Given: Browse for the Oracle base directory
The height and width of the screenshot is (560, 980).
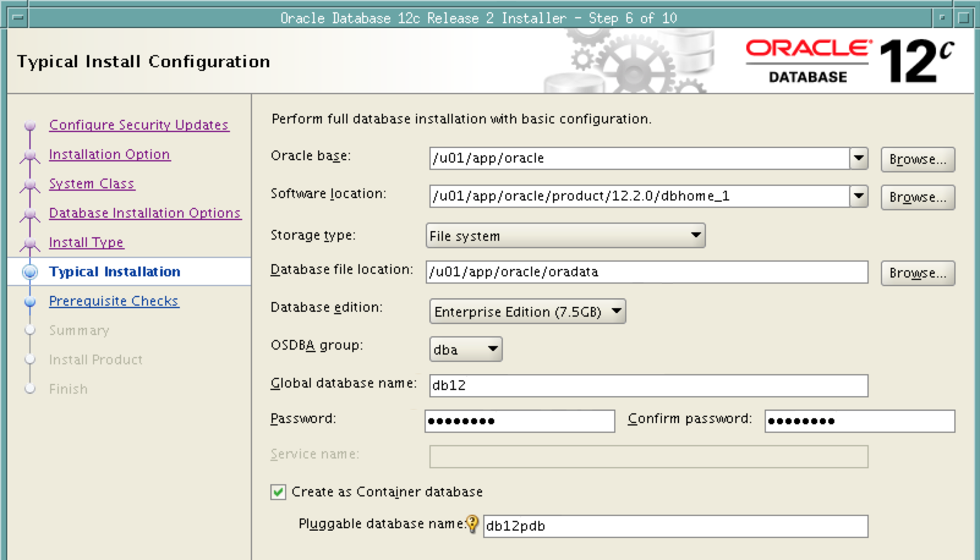Looking at the screenshot, I should tap(918, 160).
